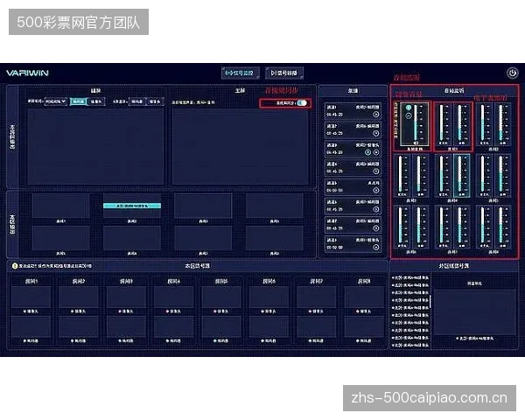Click 房间1 microphone level meter
Viewport: 525px width, 420px height.
(x=443, y=124)
